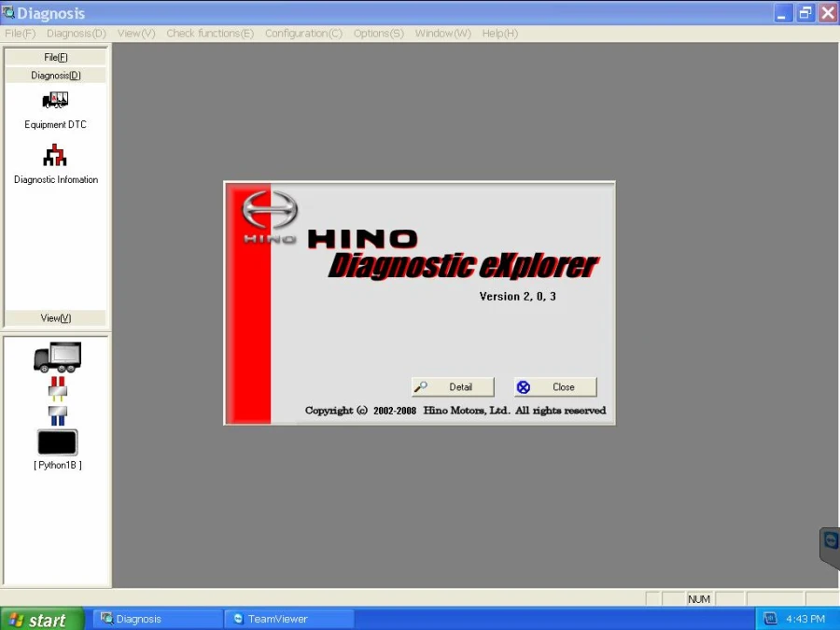Open the File(F) menu
Viewport: 840px width, 630px height.
coord(20,34)
